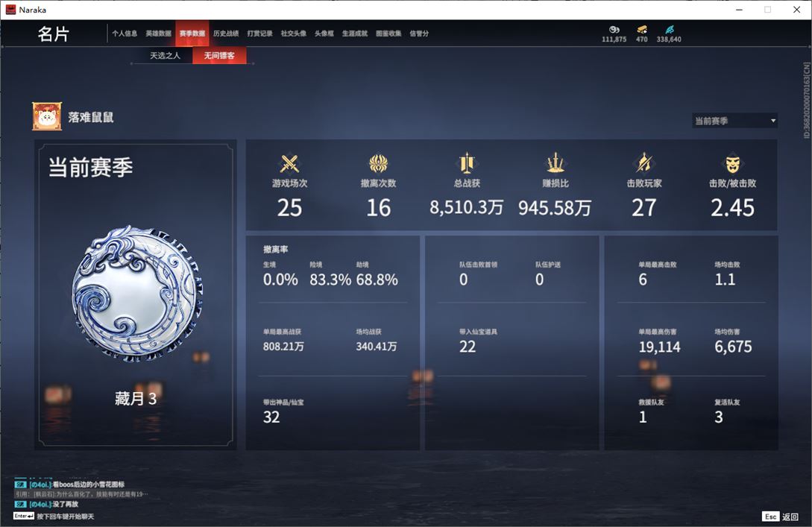This screenshot has height=527, width=812.
Task: Click the rank label 藏月 3
Action: click(x=136, y=399)
